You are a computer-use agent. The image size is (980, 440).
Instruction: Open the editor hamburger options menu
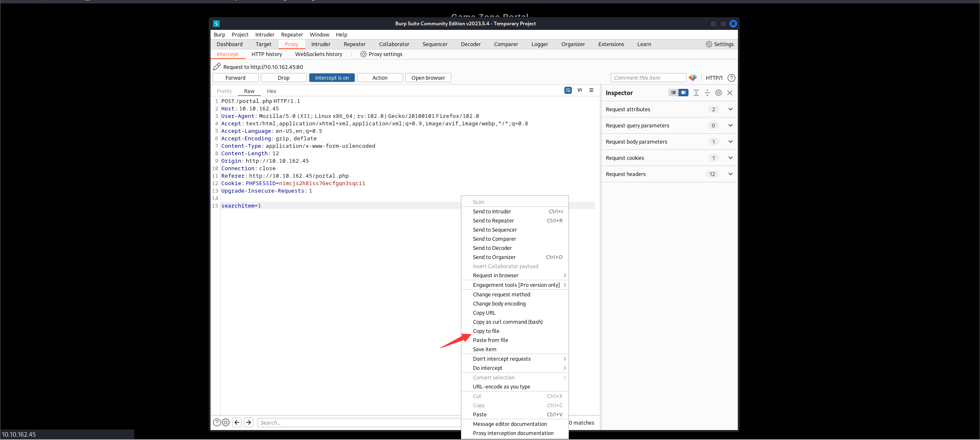point(591,90)
